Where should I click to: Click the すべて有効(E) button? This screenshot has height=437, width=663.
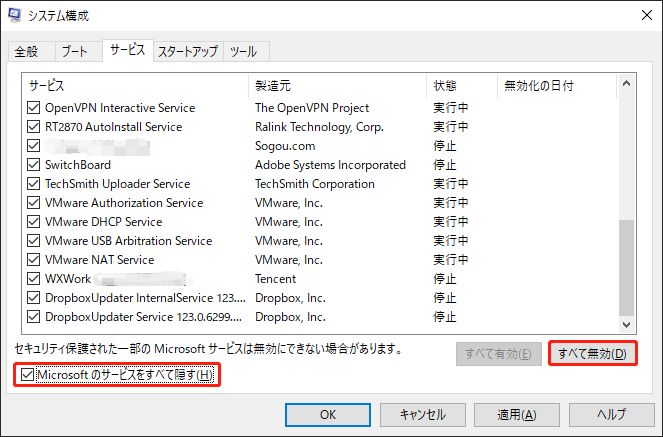pyautogui.click(x=499, y=354)
